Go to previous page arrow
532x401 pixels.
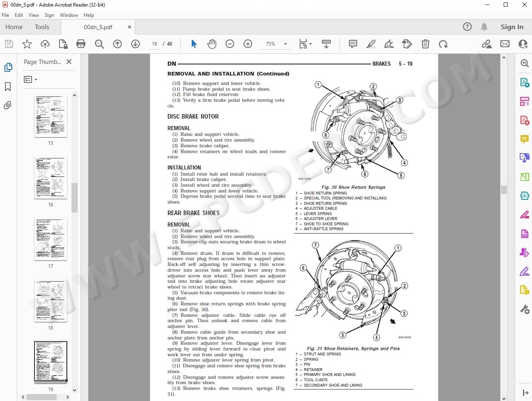coord(117,44)
